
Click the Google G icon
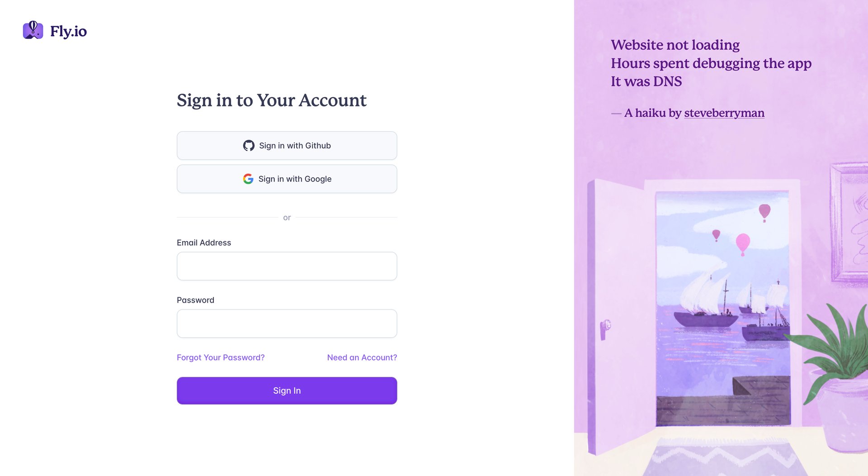[x=248, y=179]
